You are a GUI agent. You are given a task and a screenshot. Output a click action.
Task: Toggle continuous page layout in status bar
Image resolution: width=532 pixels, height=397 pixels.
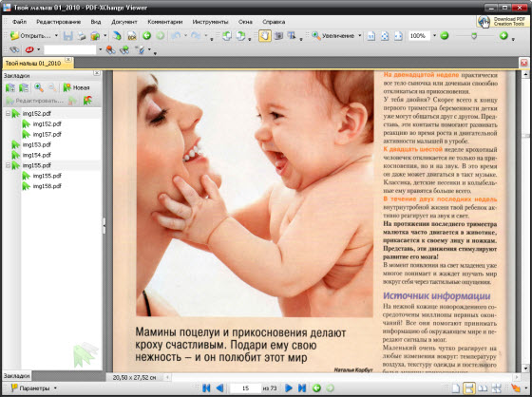point(468,388)
